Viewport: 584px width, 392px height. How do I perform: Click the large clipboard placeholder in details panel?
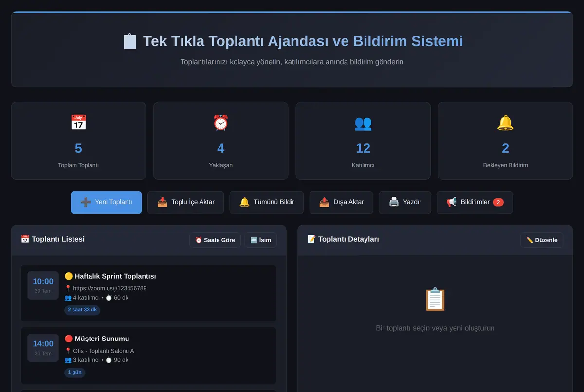pos(435,300)
